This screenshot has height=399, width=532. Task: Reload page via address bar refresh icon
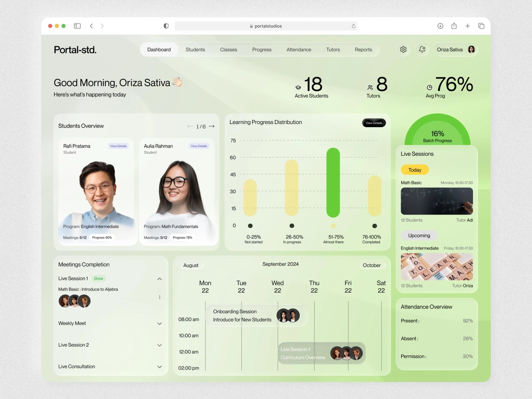[353, 26]
